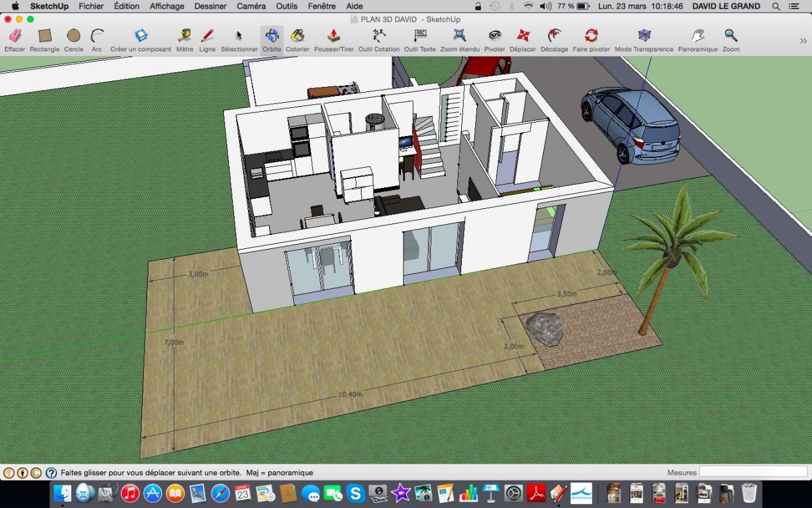Open Safari from the Dock
This screenshot has height=508, width=812.
coord(220,493)
